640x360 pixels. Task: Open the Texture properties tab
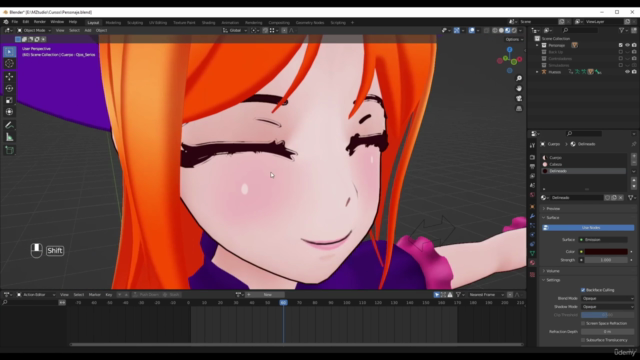pos(532,275)
